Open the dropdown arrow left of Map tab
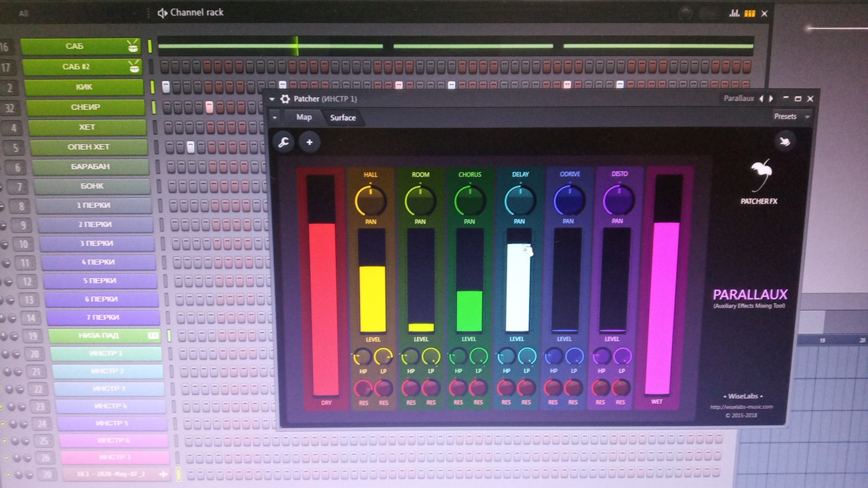This screenshot has width=868, height=488. 275,117
